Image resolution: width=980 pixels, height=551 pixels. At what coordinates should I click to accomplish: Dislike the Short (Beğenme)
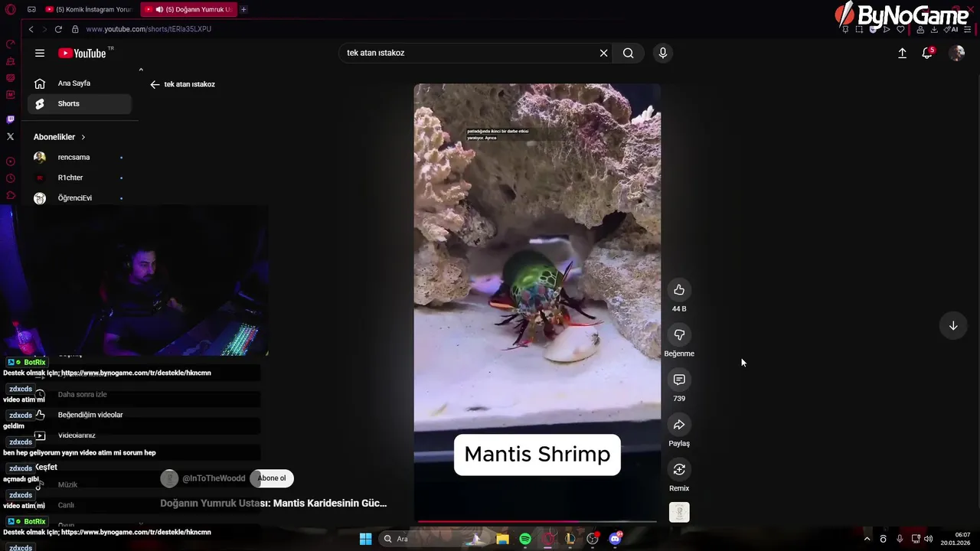coord(679,334)
